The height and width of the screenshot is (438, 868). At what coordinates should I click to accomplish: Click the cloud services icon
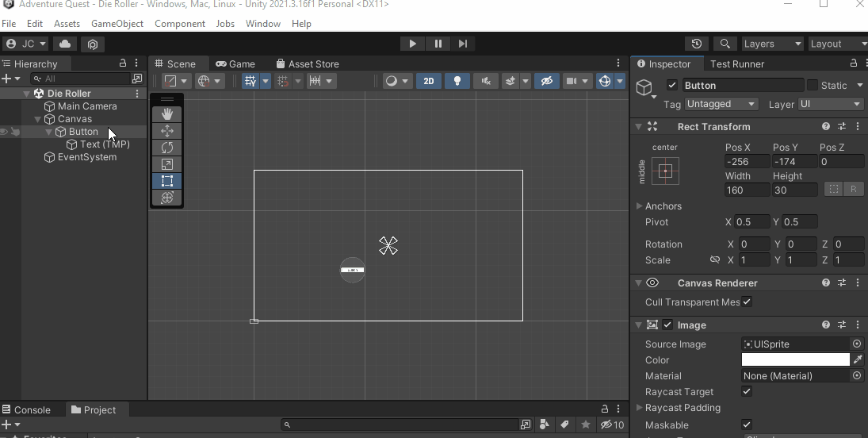65,44
